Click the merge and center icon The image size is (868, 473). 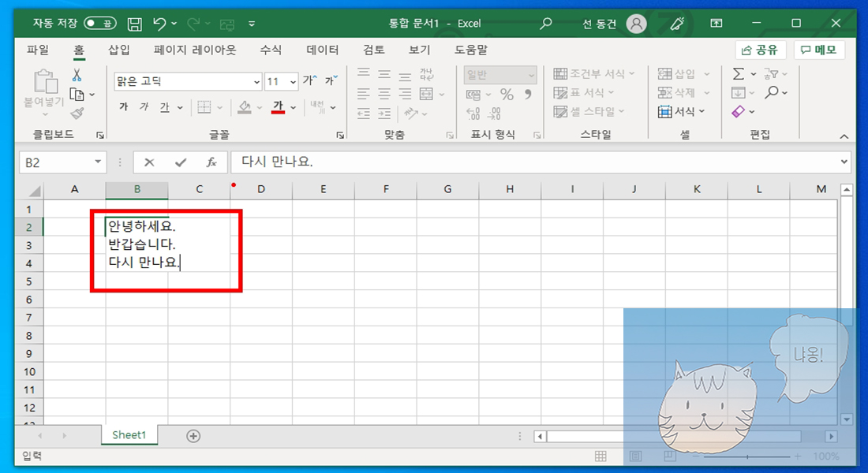tap(426, 94)
